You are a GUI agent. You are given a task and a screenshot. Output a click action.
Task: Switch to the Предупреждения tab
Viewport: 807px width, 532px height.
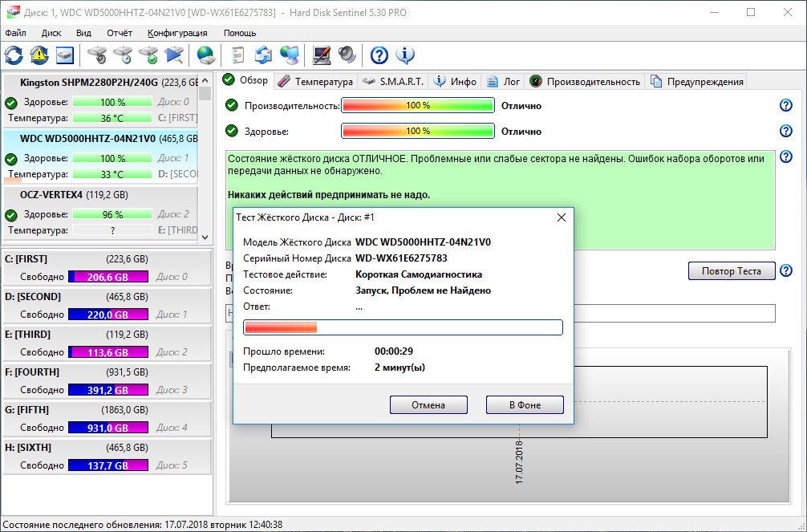click(697, 81)
